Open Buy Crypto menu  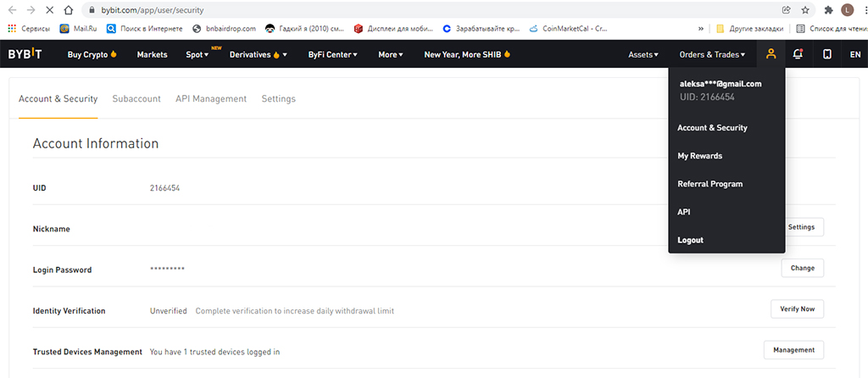pyautogui.click(x=92, y=54)
